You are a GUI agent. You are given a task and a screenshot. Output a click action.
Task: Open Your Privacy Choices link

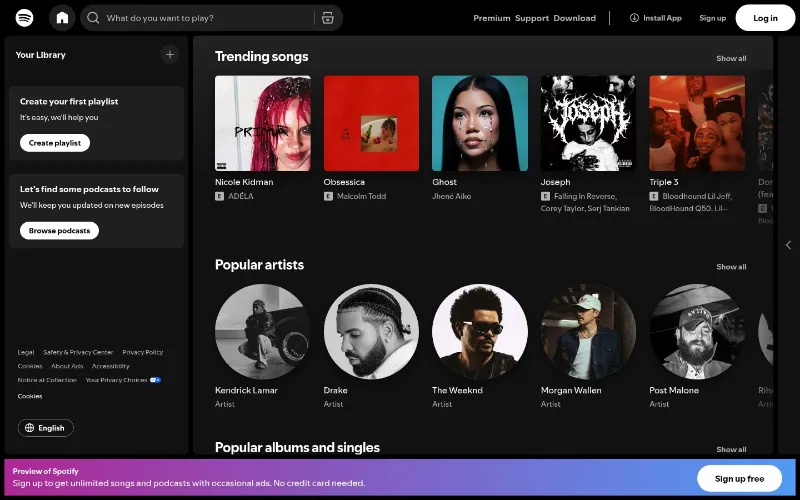pyautogui.click(x=123, y=380)
